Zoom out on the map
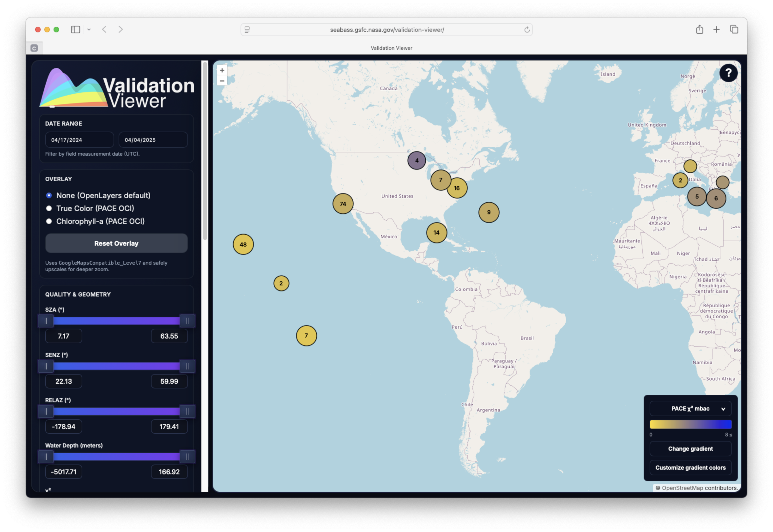The width and height of the screenshot is (773, 532). tap(222, 80)
